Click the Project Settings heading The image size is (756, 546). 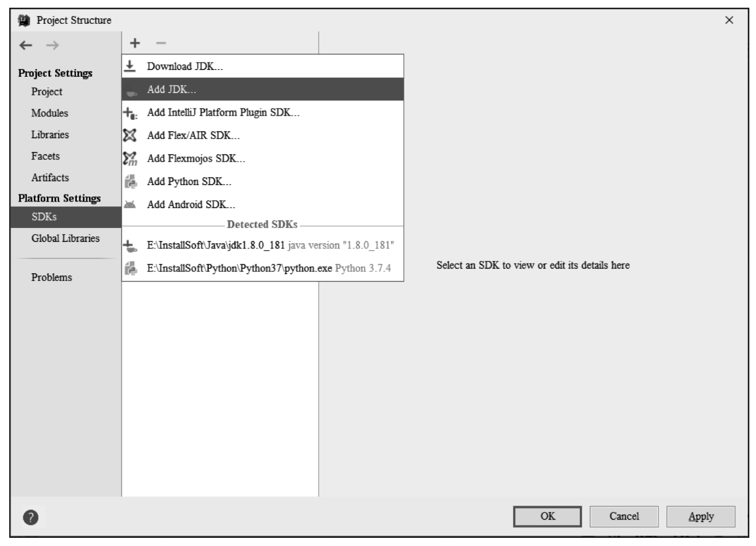(55, 73)
